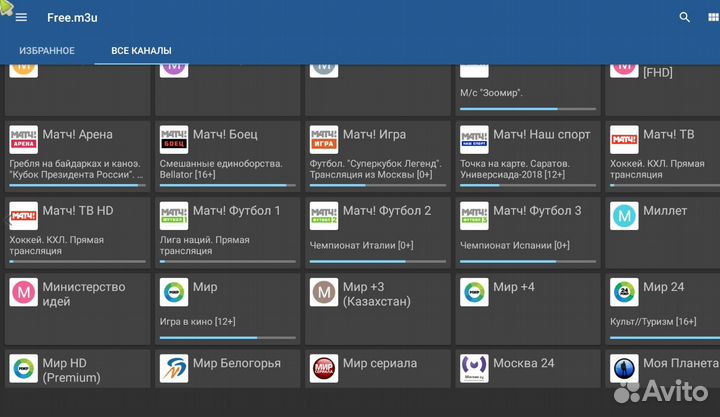Click the Мир +4 channel logo
The height and width of the screenshot is (417, 720).
click(x=474, y=292)
